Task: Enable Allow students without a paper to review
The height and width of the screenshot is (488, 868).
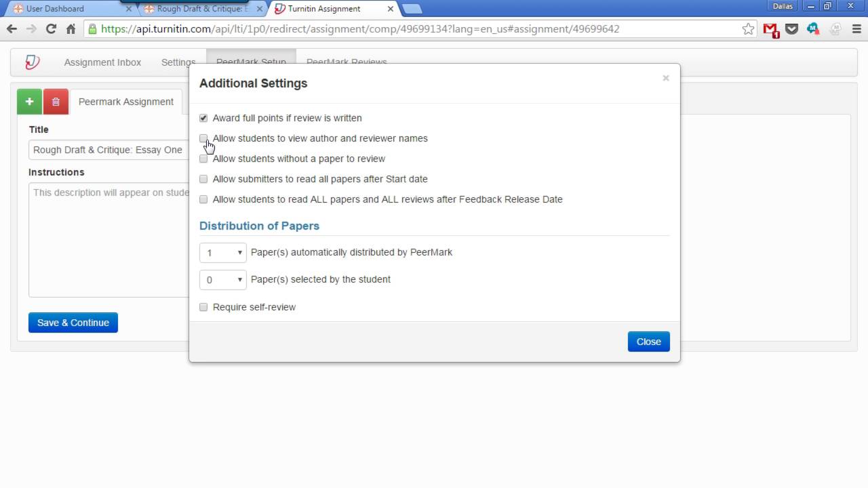Action: 203,159
